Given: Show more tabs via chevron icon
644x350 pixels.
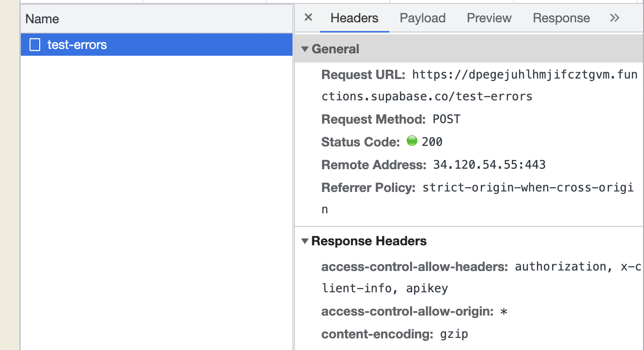Looking at the screenshot, I should point(614,18).
